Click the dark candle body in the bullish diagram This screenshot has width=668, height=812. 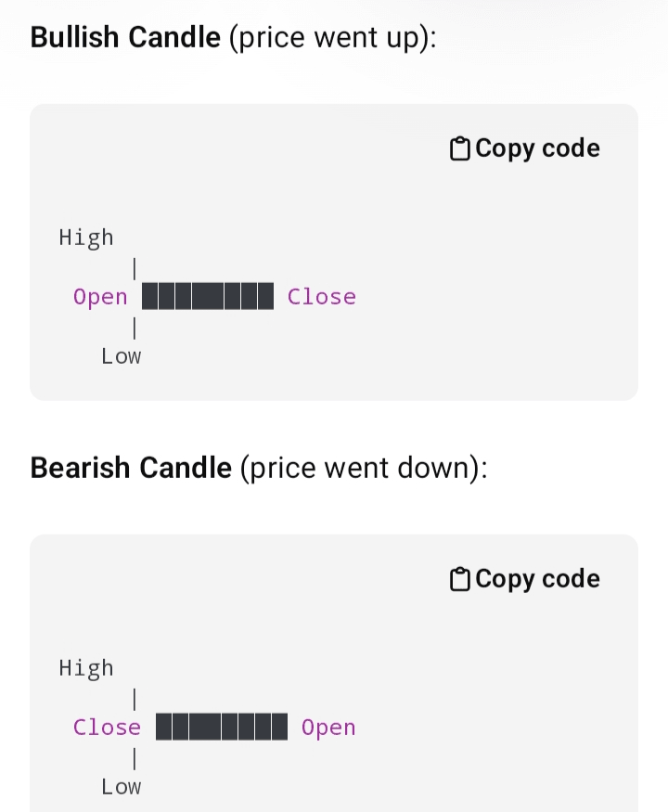(x=208, y=297)
